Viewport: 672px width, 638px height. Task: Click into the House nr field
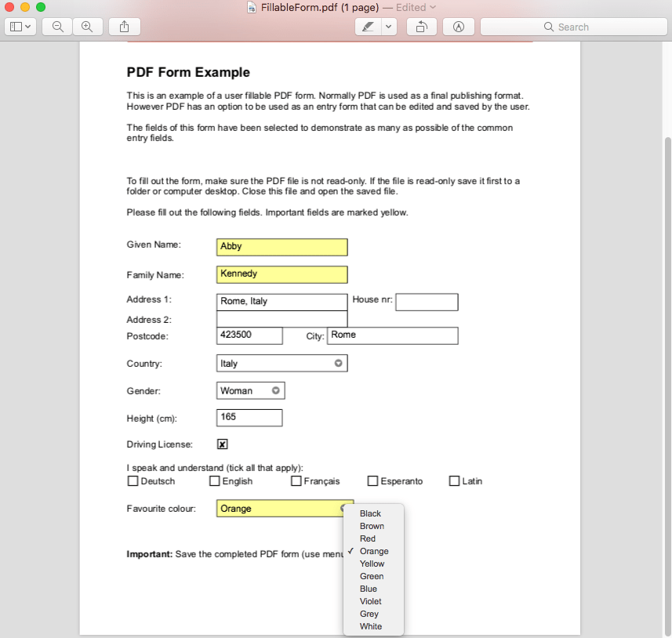click(426, 302)
